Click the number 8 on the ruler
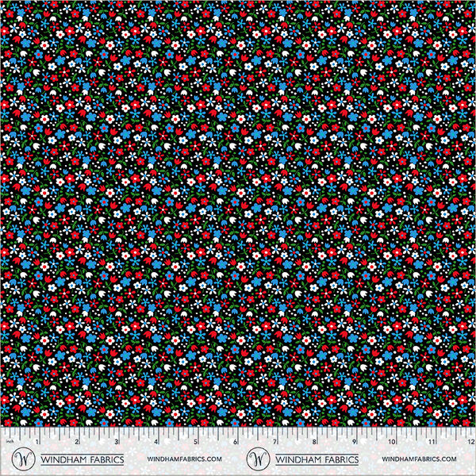This screenshot has height=476, width=476. pos(314,441)
